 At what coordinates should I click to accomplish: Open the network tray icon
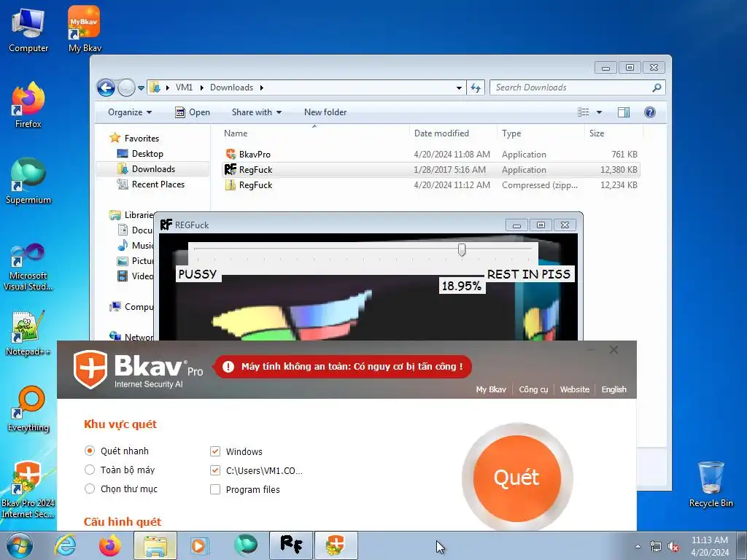[x=656, y=547]
